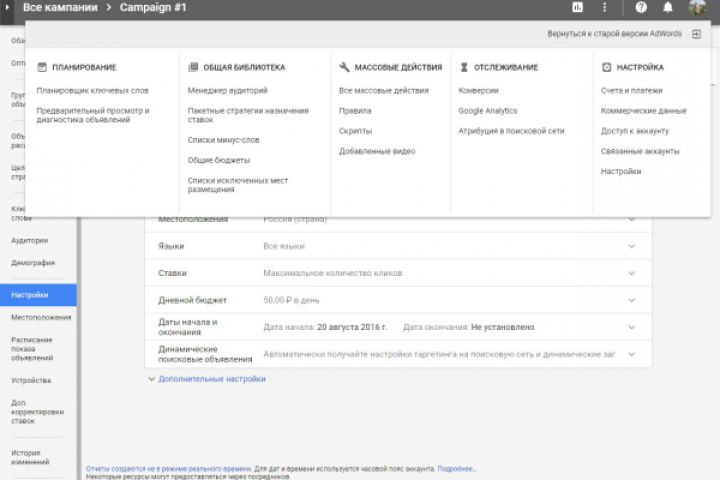Select Скрипты under bulk actions
The image size is (720, 480).
355,131
